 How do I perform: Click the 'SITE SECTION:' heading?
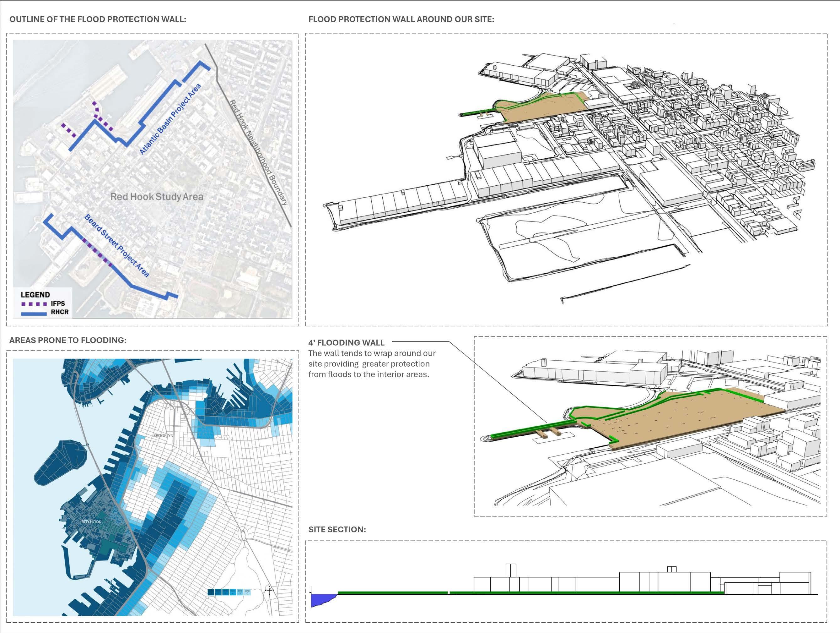pyautogui.click(x=337, y=529)
